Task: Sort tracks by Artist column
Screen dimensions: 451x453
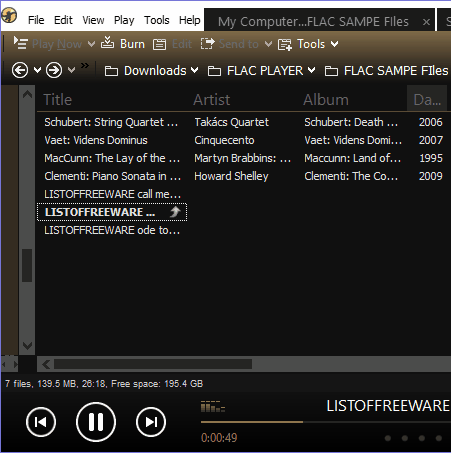Action: [x=212, y=100]
